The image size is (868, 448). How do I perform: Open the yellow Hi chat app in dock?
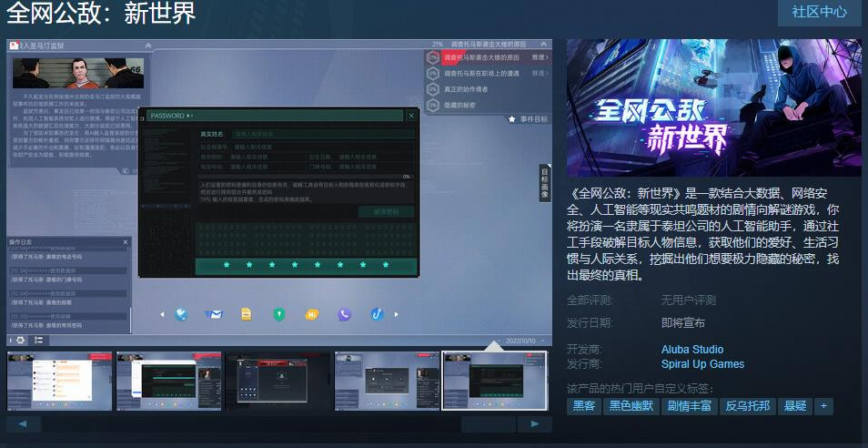tap(312, 314)
